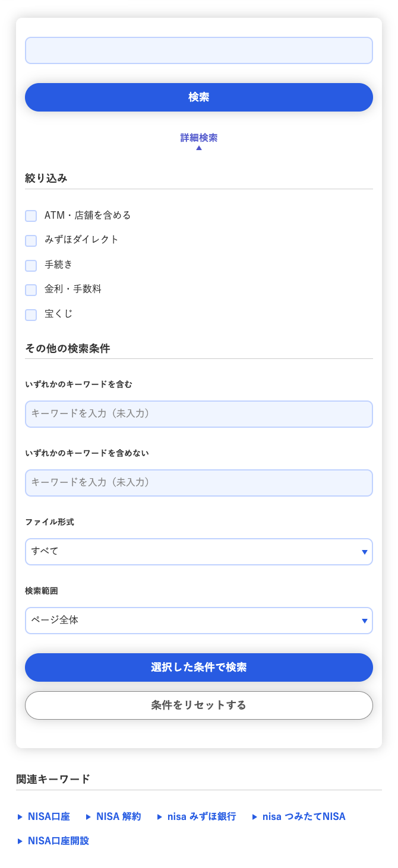398x868 pixels.
Task: Toggle the 手続き checkbox
Action: point(30,265)
